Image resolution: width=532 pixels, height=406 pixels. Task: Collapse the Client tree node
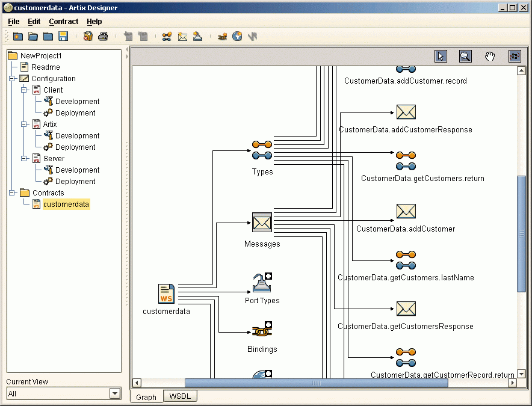point(23,90)
